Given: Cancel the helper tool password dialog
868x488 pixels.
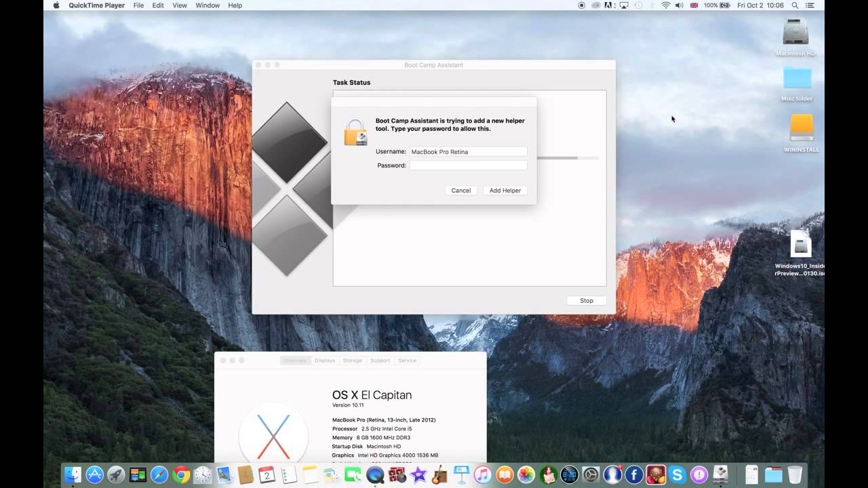Looking at the screenshot, I should (461, 190).
